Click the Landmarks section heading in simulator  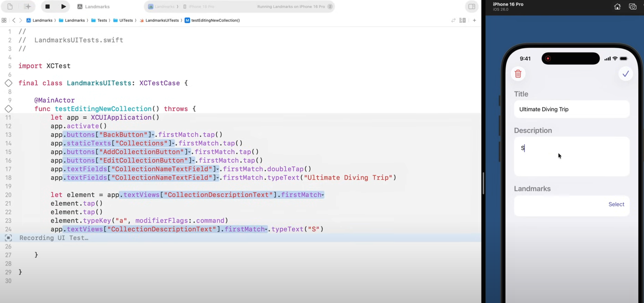532,189
